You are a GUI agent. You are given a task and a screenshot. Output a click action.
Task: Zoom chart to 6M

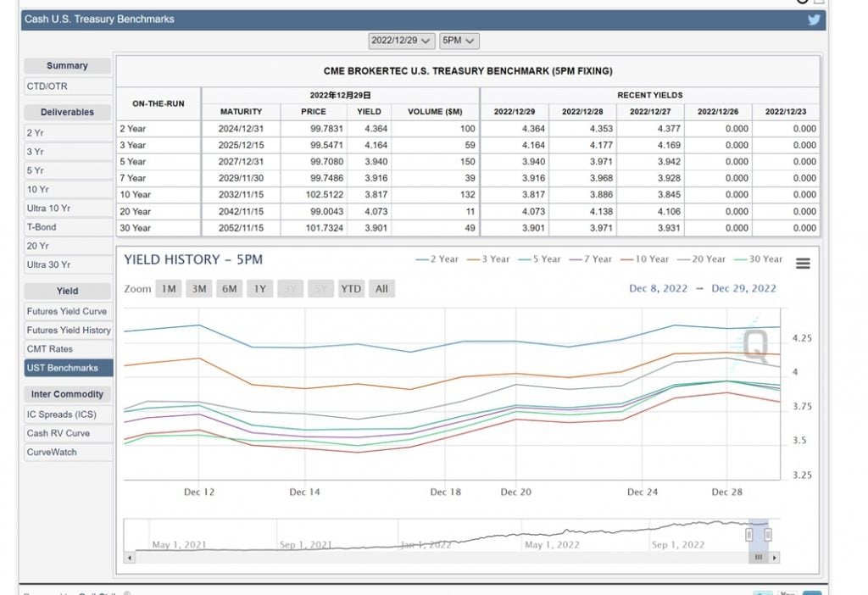(230, 289)
